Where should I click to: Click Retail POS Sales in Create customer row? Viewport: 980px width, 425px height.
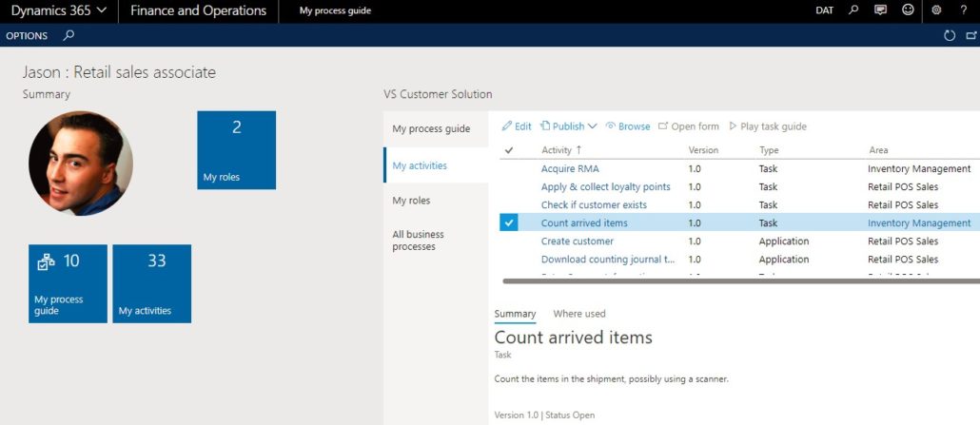point(903,241)
